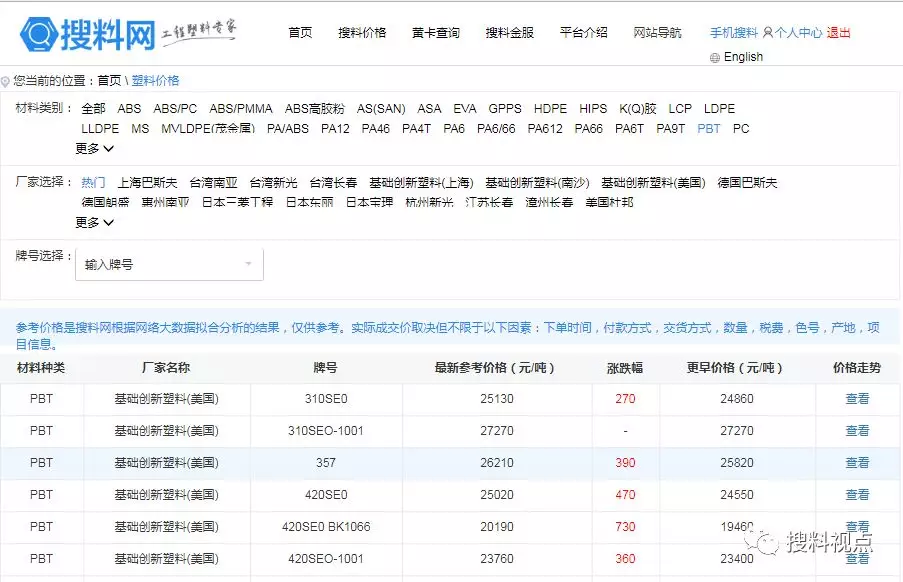
Task: Select 热门 manufacturer filter
Action: coord(93,183)
